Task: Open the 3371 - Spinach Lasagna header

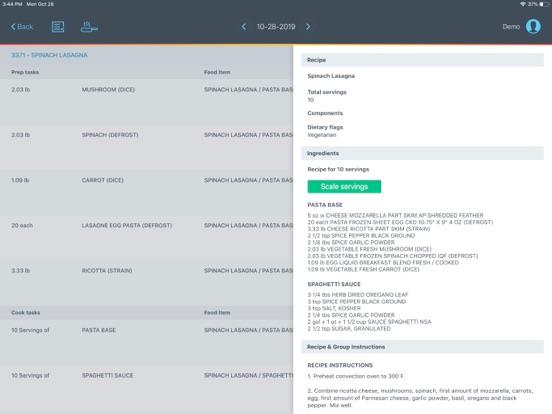Action: (49, 55)
